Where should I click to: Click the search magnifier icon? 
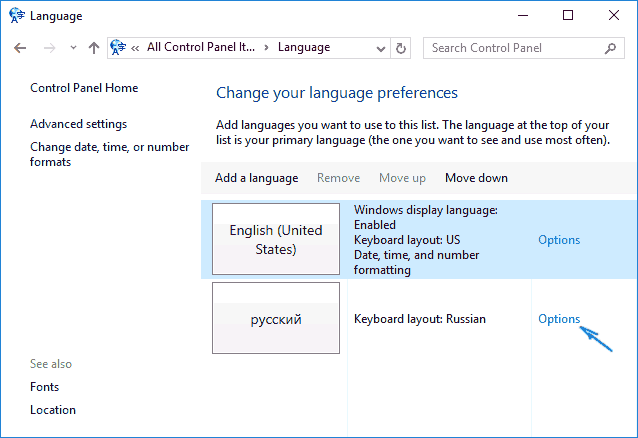pyautogui.click(x=610, y=48)
